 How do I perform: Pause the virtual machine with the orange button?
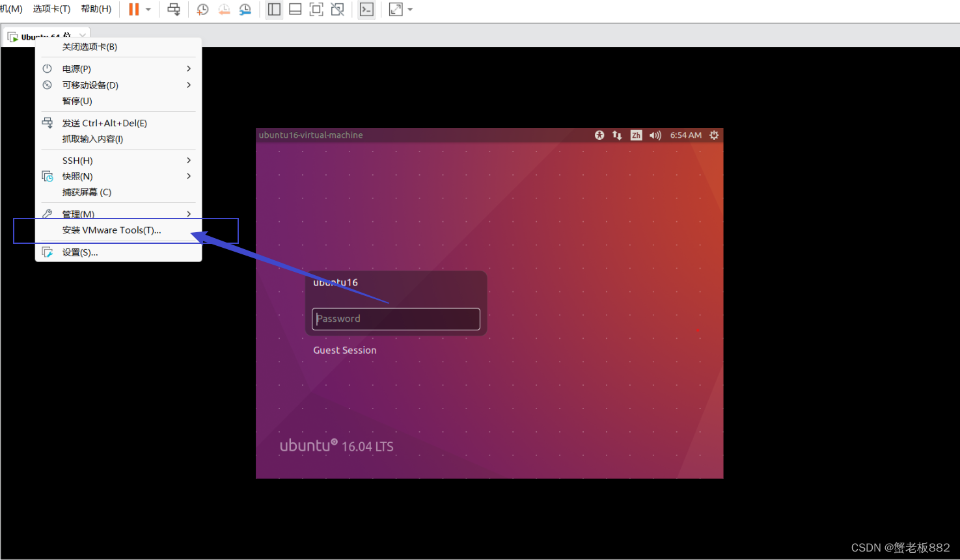[x=134, y=9]
